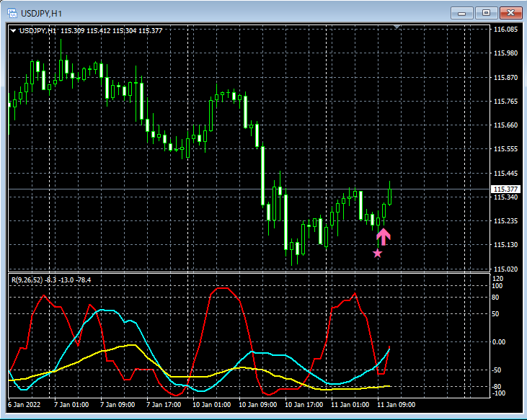Click the 115.235 price scale label

505,221
